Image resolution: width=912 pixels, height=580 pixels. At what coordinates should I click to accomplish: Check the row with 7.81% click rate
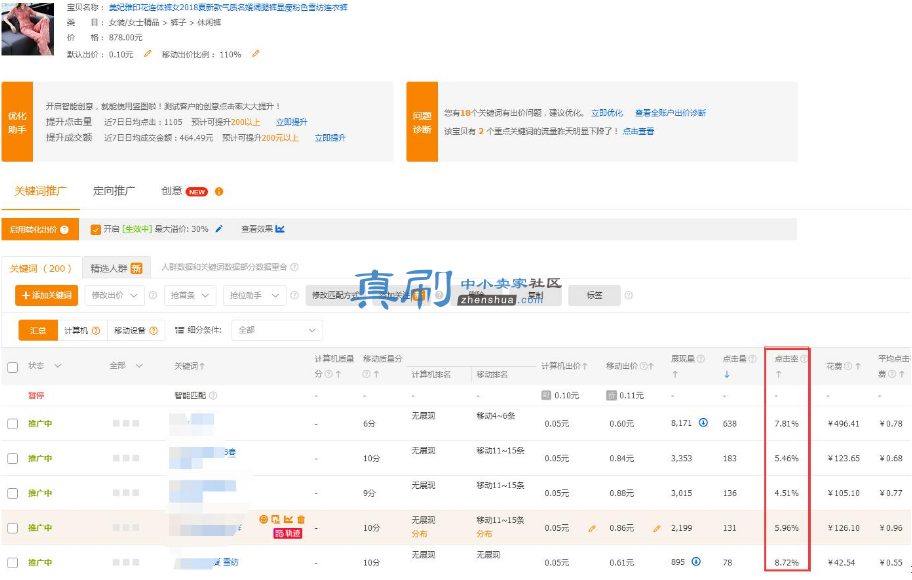tap(12, 424)
